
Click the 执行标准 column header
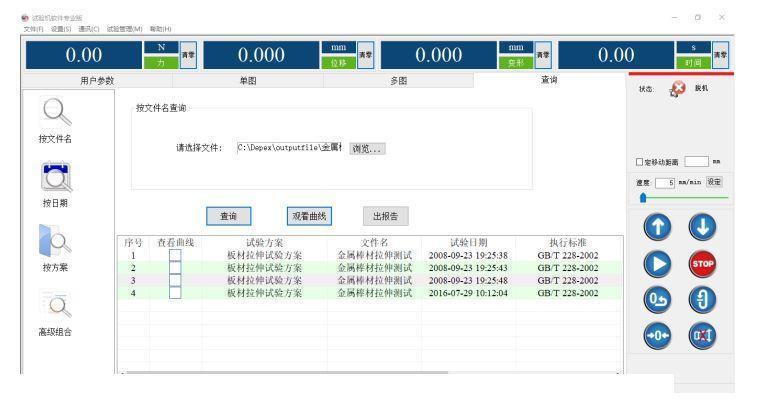568,243
